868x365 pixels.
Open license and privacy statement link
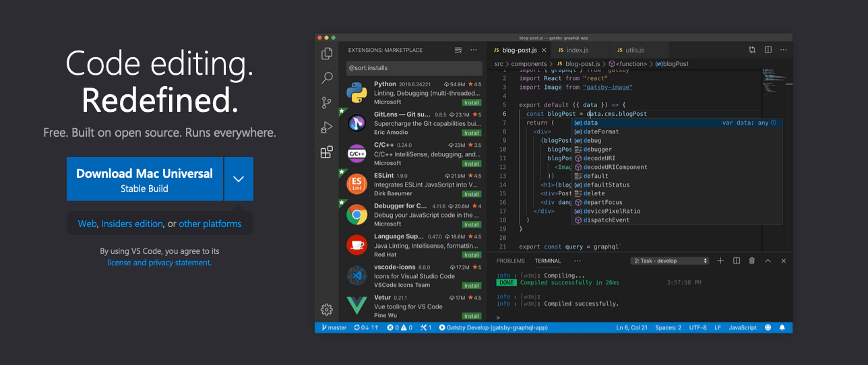(158, 263)
